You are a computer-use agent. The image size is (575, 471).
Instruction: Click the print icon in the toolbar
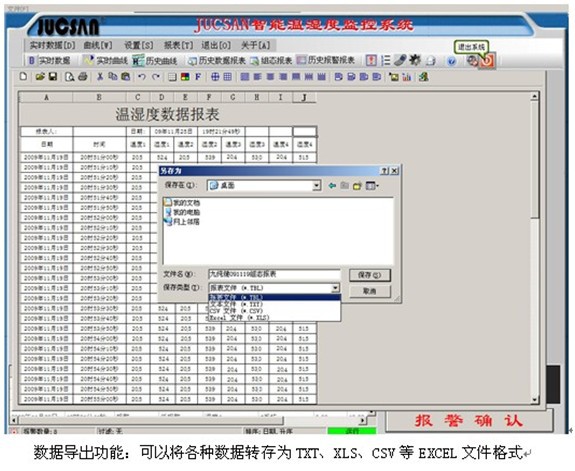[x=83, y=77]
